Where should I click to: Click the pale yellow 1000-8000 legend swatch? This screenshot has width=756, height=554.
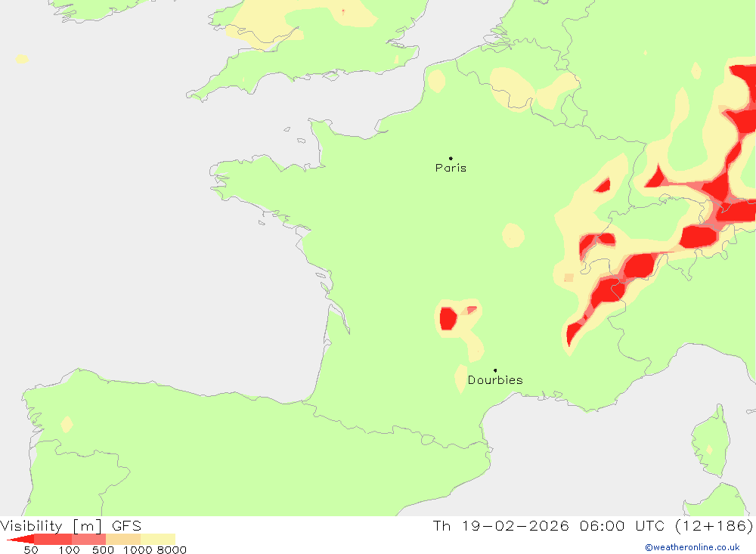158,539
